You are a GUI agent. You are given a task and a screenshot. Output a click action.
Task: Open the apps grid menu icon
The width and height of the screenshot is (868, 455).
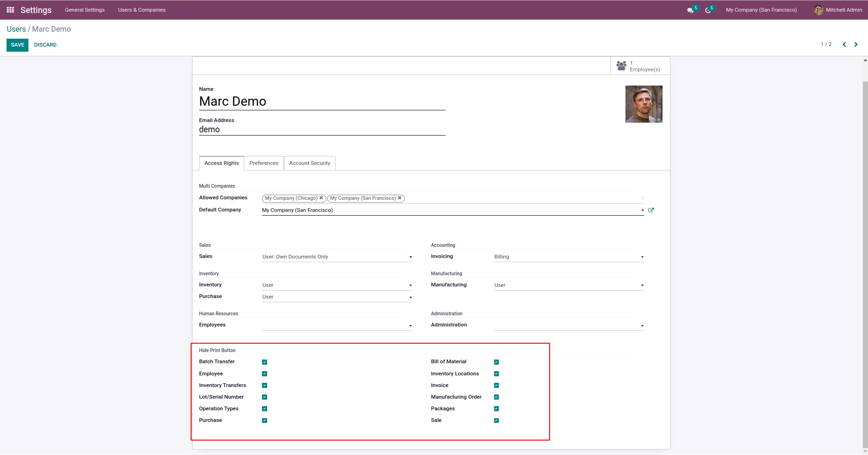[10, 10]
